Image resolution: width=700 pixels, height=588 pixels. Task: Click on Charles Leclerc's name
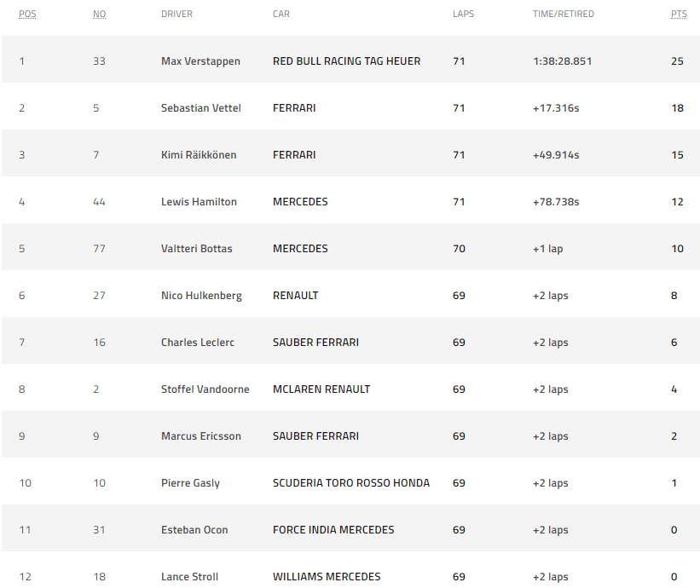pyautogui.click(x=198, y=343)
